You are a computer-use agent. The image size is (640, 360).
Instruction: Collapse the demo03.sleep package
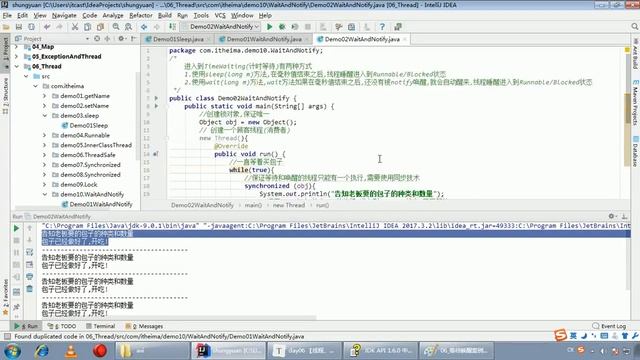pyautogui.click(x=45, y=116)
